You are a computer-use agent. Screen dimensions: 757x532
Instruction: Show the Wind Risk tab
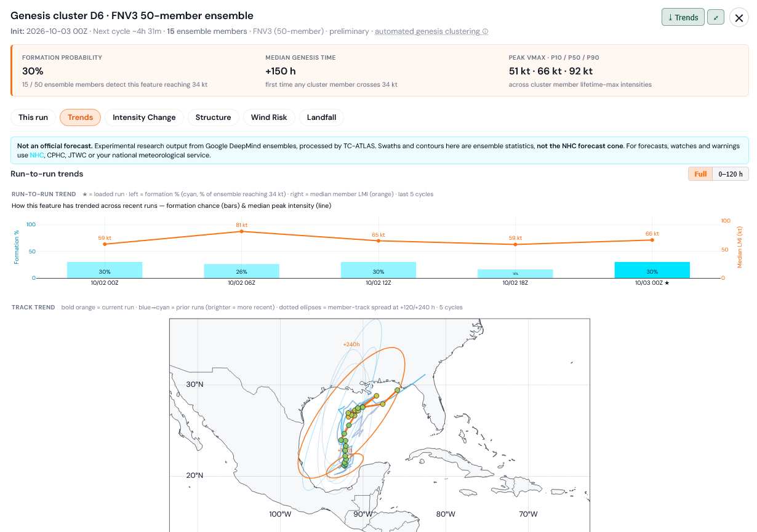point(269,117)
